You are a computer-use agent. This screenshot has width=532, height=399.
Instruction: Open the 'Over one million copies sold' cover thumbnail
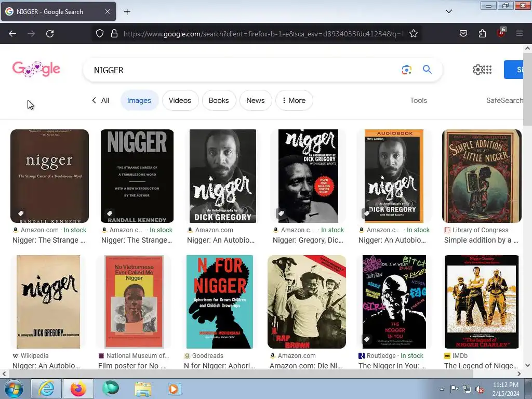[308, 176]
